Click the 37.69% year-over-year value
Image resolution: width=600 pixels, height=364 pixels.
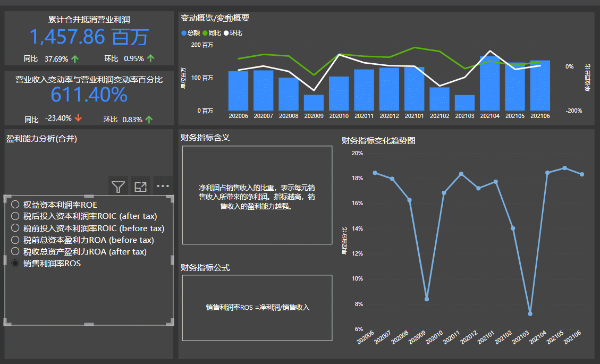56,59
